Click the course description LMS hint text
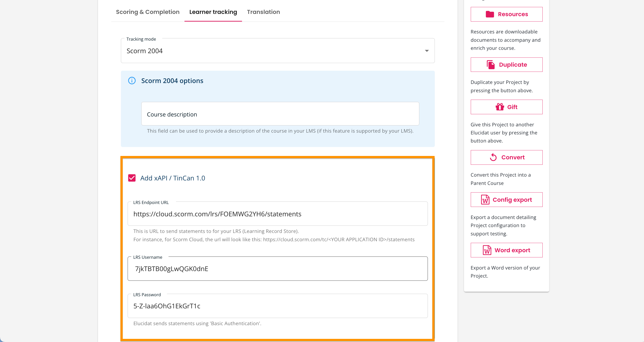Screen dimensions: 644x342 tap(280, 131)
